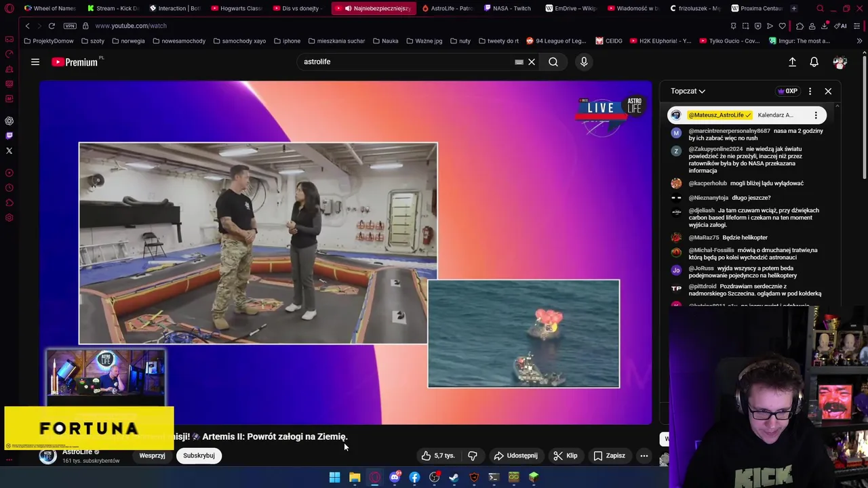Submit search with the magnifier button

[553, 62]
